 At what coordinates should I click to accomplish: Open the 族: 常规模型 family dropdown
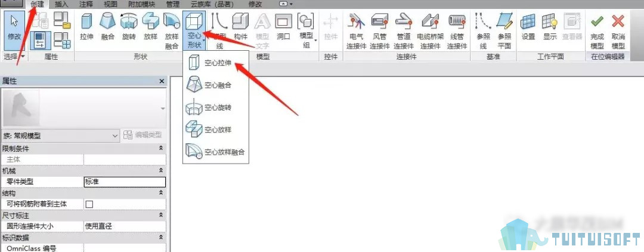(x=60, y=135)
